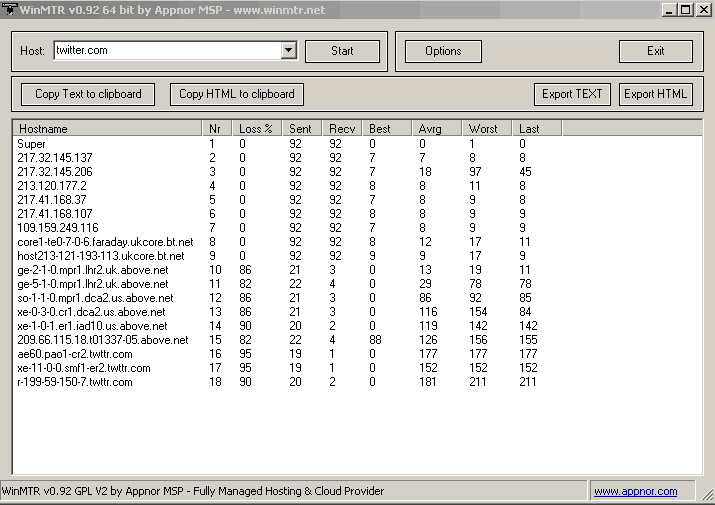Click the Worst value 97 for 217.32.145.206

coord(475,172)
